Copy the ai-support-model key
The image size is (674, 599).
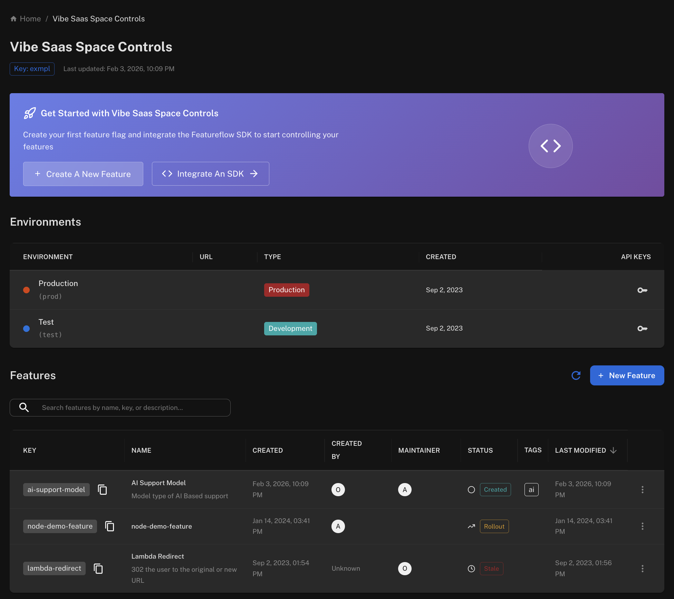pos(102,490)
